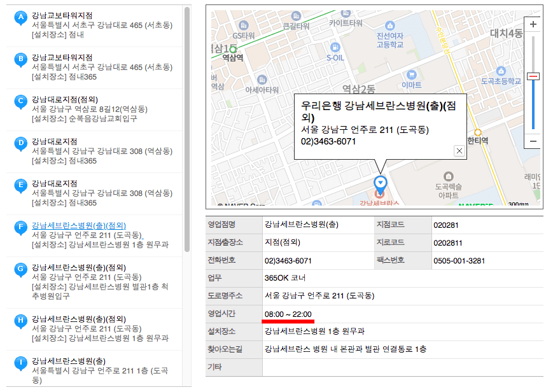553x392 pixels.
Task: Select 강남세브란스병원(출) entry under marker I
Action: point(69,361)
